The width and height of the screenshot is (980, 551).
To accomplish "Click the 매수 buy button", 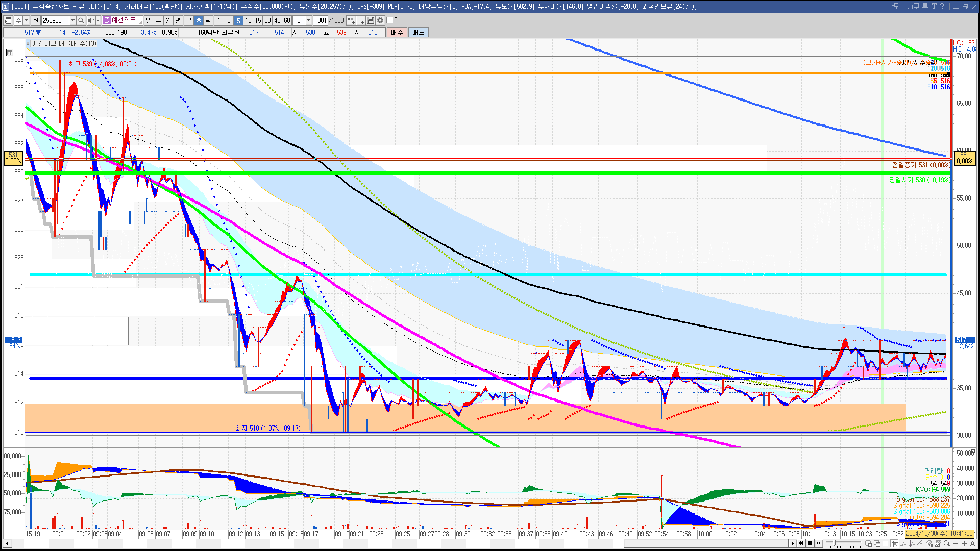I will pyautogui.click(x=397, y=32).
